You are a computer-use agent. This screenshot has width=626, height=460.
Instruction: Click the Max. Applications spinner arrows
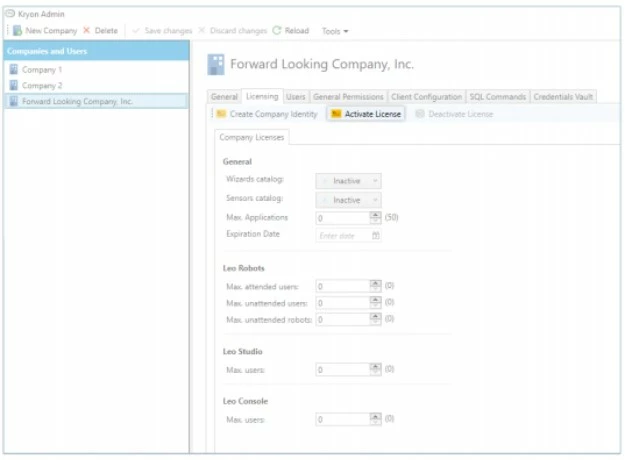pos(375,218)
